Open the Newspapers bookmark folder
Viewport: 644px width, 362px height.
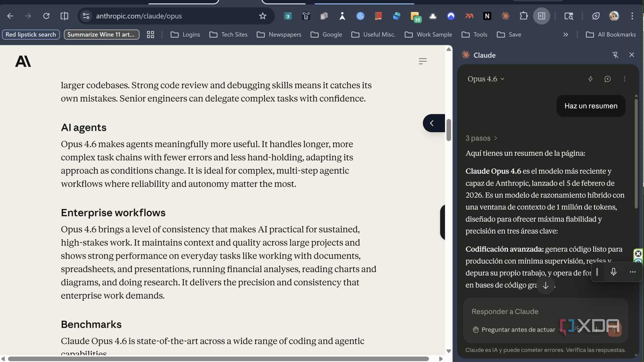[x=279, y=34]
